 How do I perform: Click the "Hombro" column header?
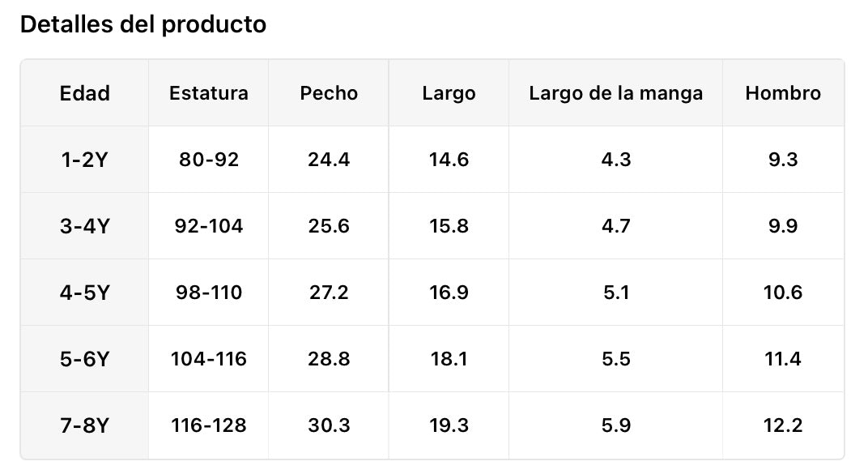point(783,93)
